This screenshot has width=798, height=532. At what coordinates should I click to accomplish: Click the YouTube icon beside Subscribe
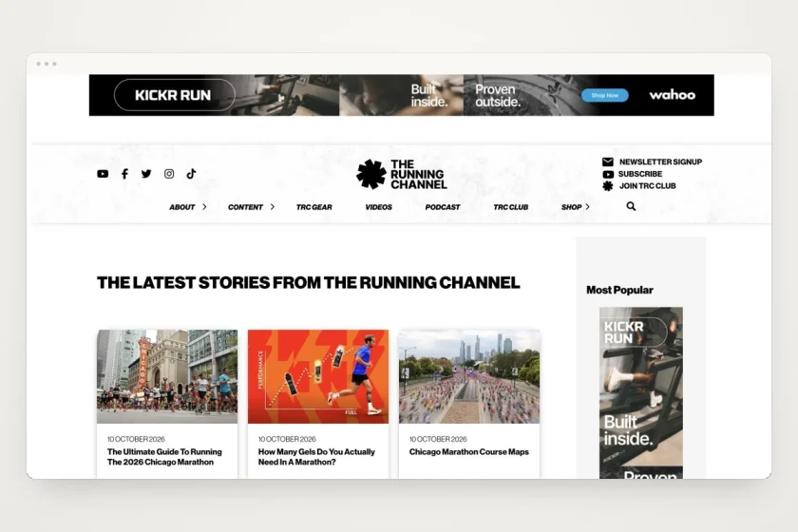(608, 174)
